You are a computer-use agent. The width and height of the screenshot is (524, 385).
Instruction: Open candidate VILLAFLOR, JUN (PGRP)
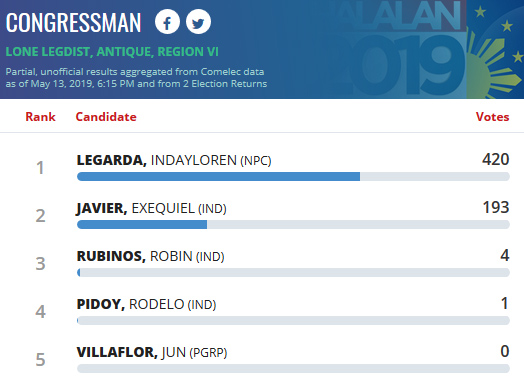coord(152,352)
